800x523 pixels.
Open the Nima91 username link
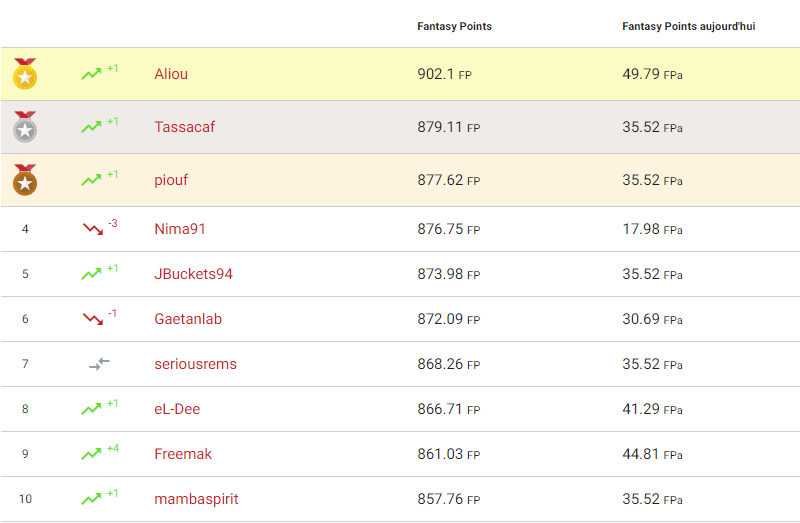click(180, 229)
